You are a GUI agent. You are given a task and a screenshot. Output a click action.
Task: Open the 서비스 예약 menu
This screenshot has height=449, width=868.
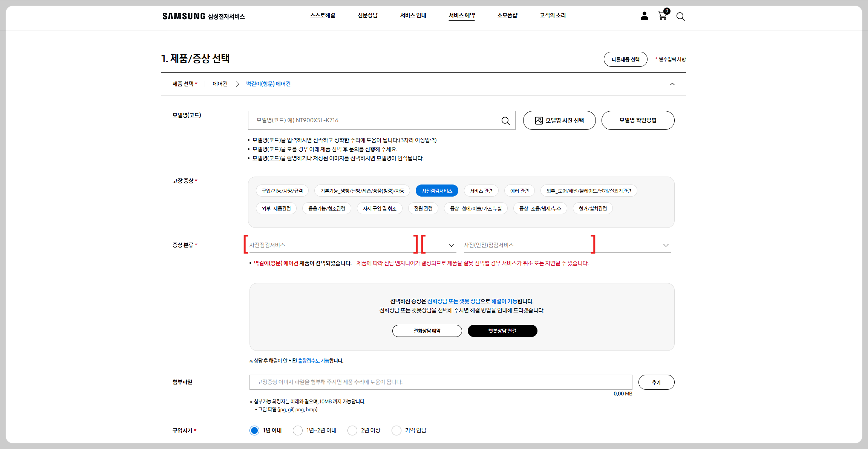[x=462, y=15]
